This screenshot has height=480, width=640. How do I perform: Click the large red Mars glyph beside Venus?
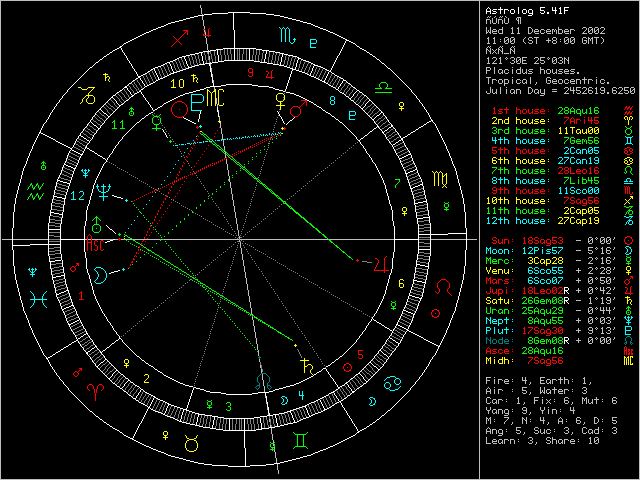point(298,109)
